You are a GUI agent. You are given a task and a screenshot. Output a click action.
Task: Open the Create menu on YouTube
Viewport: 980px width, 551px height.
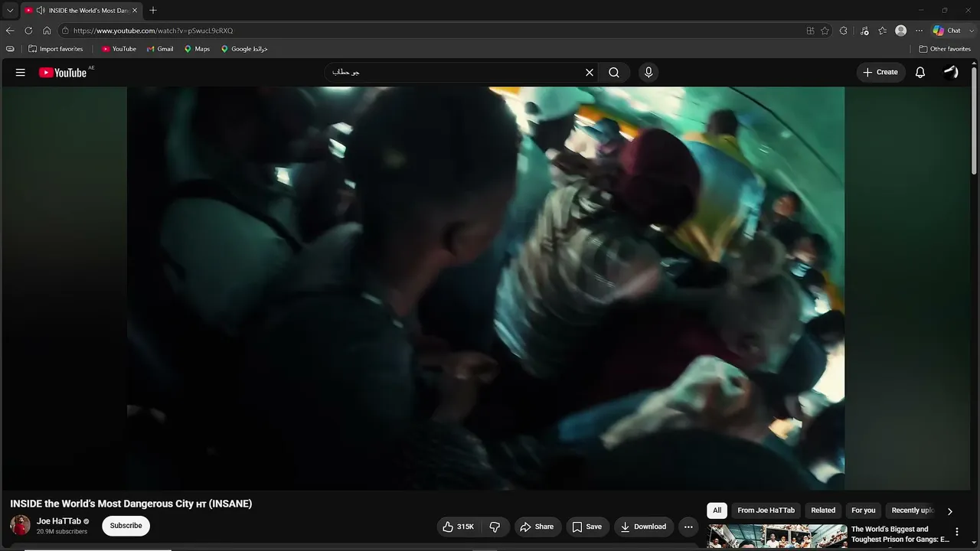(x=880, y=73)
